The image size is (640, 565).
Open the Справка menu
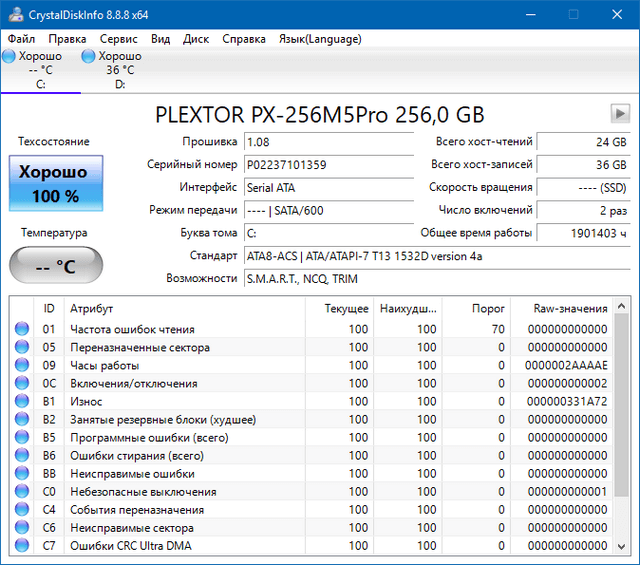244,39
